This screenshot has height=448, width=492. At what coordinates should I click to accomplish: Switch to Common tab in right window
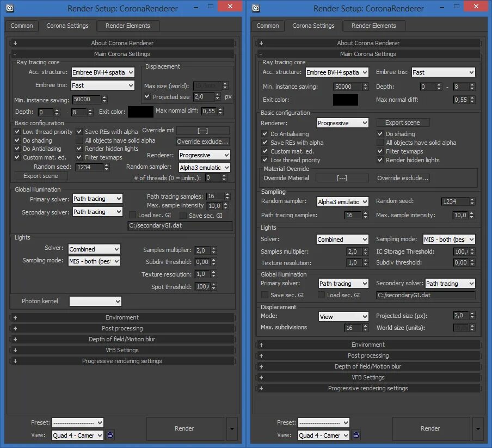pos(268,26)
